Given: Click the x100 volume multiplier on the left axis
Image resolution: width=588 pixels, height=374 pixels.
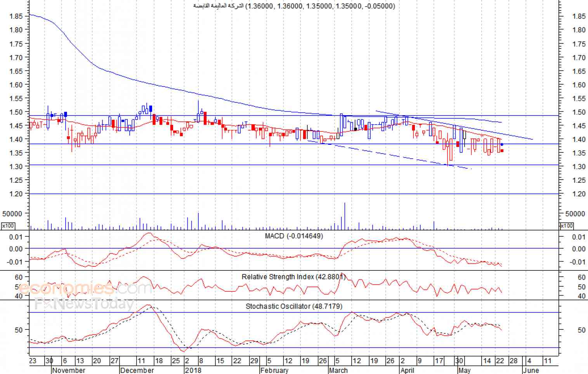Looking at the screenshot, I should (x=8, y=226).
